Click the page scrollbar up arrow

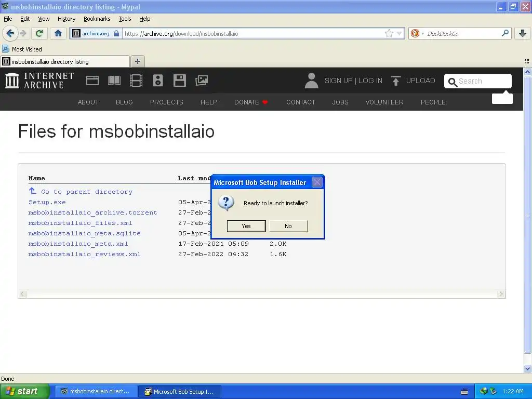pyautogui.click(x=527, y=72)
